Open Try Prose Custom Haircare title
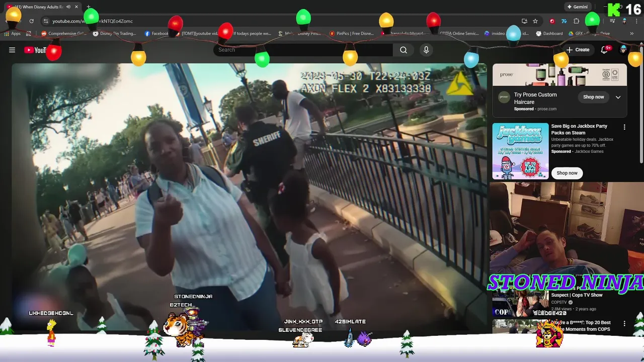 [x=535, y=98]
